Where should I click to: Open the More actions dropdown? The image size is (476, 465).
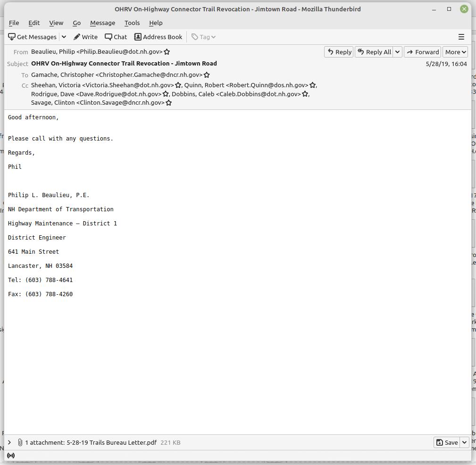[455, 52]
